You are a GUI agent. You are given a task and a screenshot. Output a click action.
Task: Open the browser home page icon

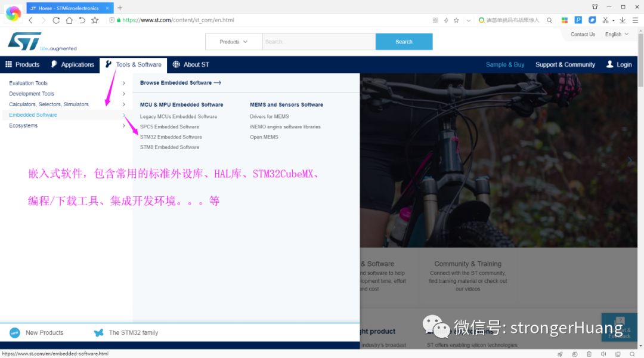[x=69, y=20]
